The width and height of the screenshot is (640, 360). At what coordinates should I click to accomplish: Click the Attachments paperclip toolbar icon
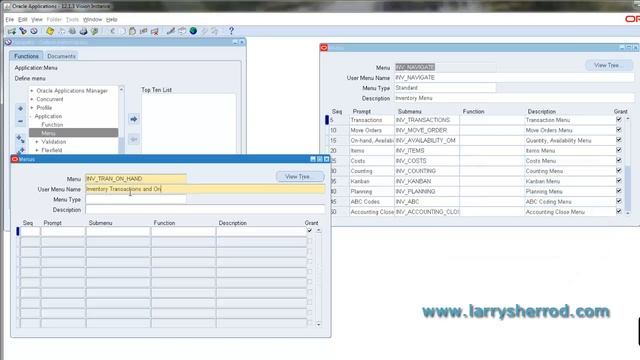(204, 31)
